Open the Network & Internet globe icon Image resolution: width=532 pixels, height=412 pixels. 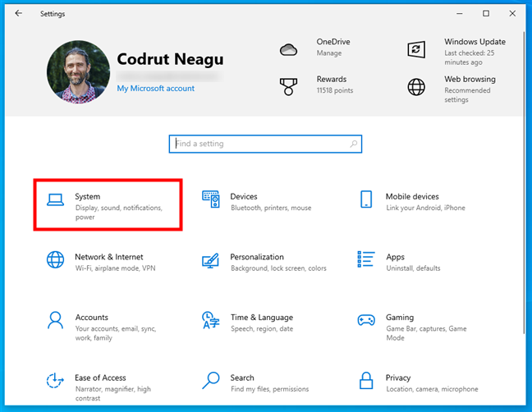55,259
